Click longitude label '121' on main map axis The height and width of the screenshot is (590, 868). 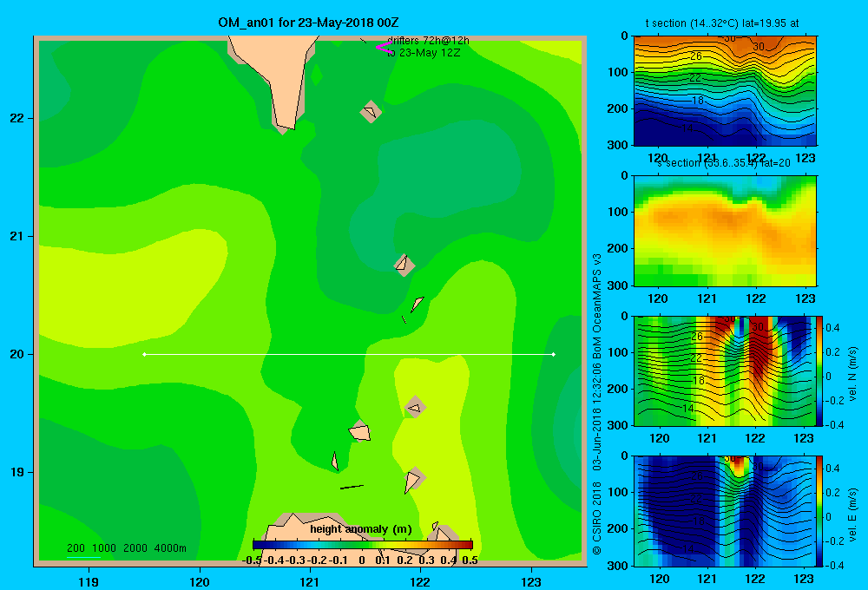click(x=310, y=581)
